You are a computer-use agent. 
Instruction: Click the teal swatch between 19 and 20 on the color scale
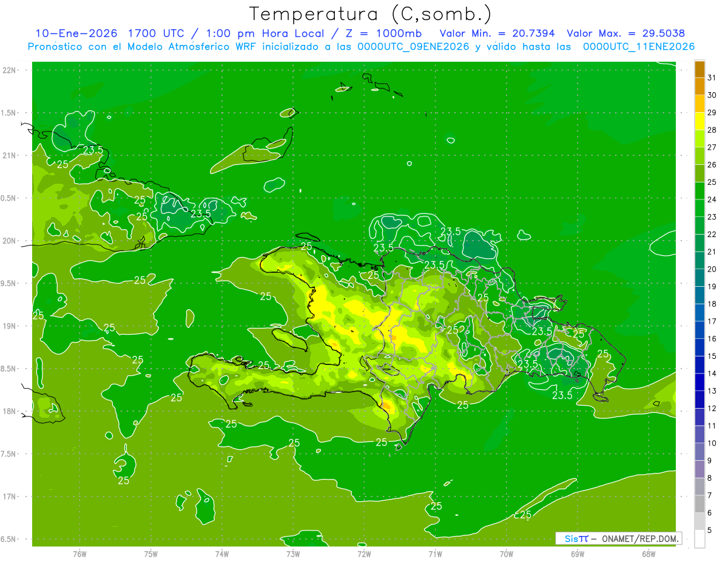[699, 278]
